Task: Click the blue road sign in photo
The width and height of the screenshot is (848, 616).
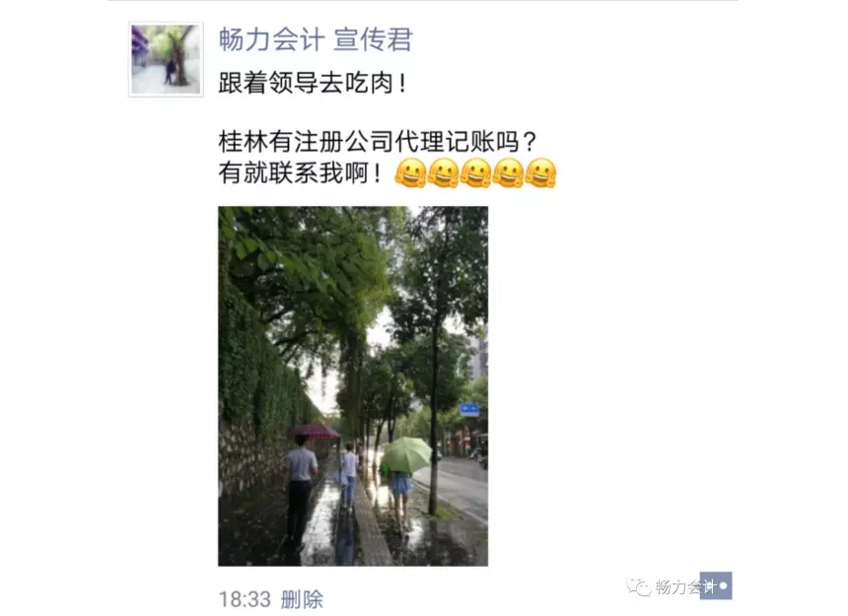Action: [x=469, y=409]
